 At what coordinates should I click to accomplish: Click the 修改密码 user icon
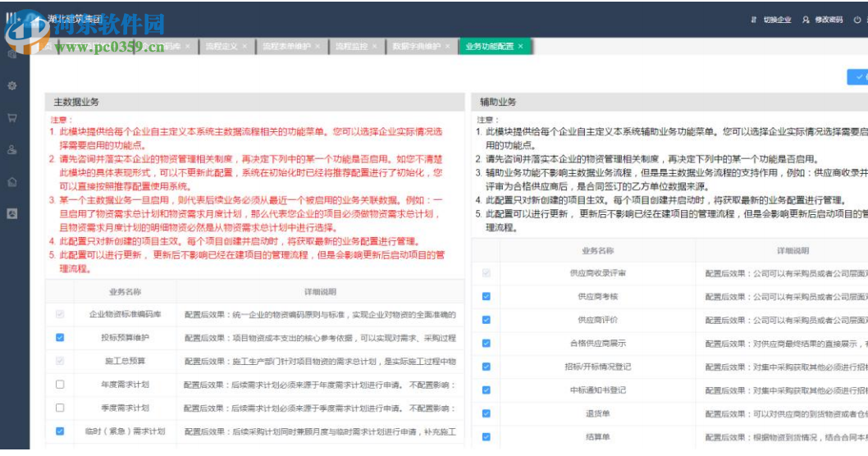pyautogui.click(x=806, y=20)
